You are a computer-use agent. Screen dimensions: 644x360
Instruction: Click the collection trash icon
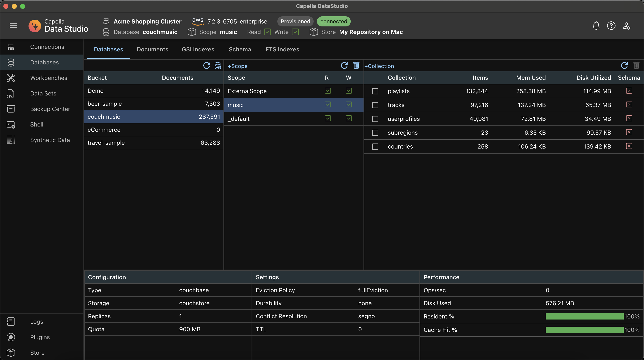click(x=636, y=65)
